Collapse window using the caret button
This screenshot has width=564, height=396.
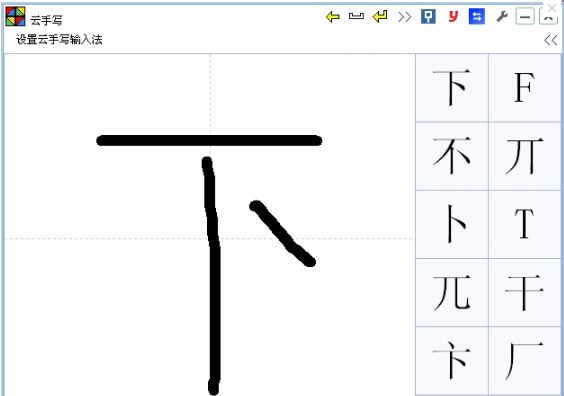click(548, 17)
